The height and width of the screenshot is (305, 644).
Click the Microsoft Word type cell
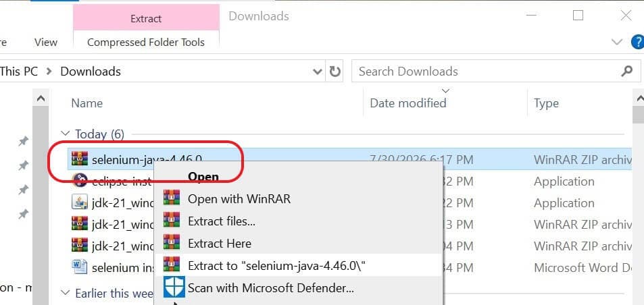click(x=583, y=268)
